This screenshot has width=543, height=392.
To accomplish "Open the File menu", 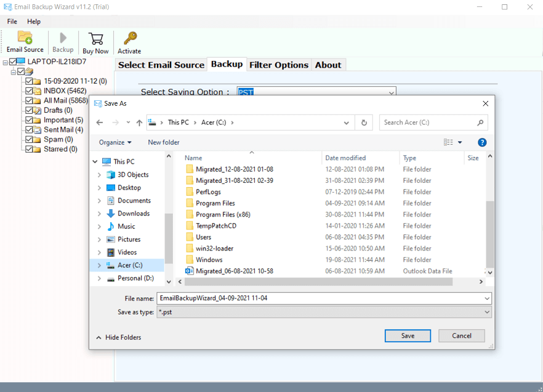I will 12,22.
